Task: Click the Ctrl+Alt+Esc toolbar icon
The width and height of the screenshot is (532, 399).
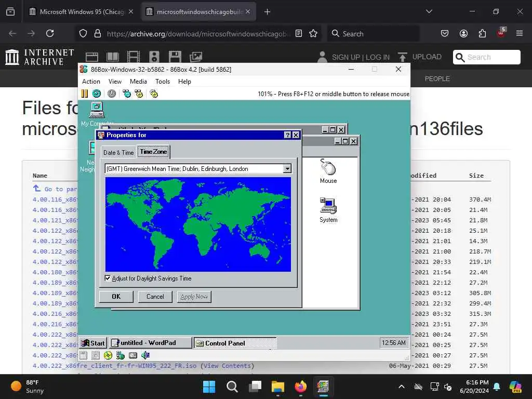Action: (139, 94)
